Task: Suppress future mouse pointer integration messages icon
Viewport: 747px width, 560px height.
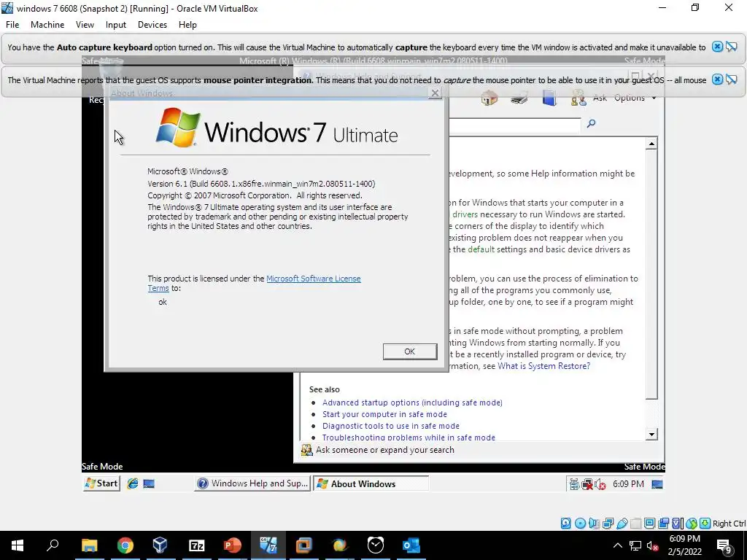Action: pos(732,79)
